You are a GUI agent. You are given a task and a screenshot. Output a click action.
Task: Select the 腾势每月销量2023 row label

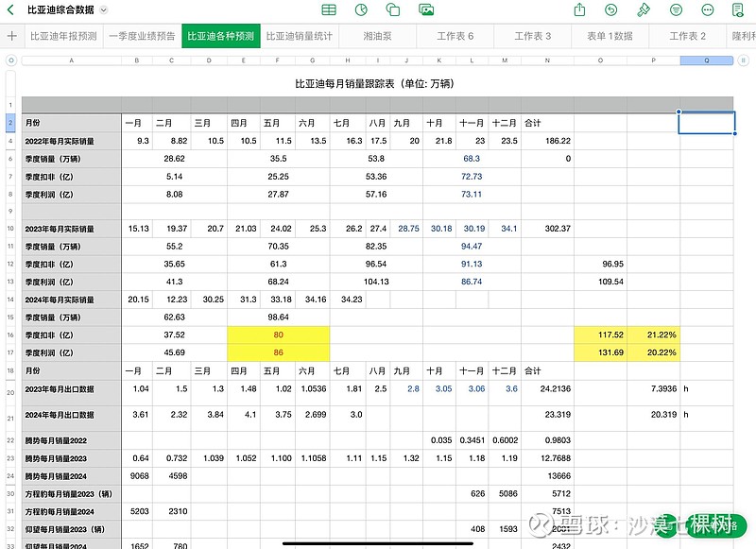[72, 458]
